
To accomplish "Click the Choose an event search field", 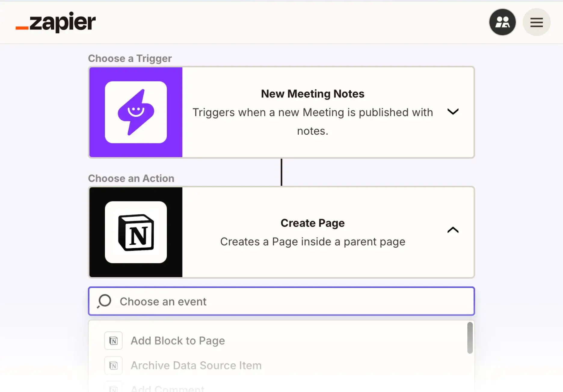I will pos(281,301).
